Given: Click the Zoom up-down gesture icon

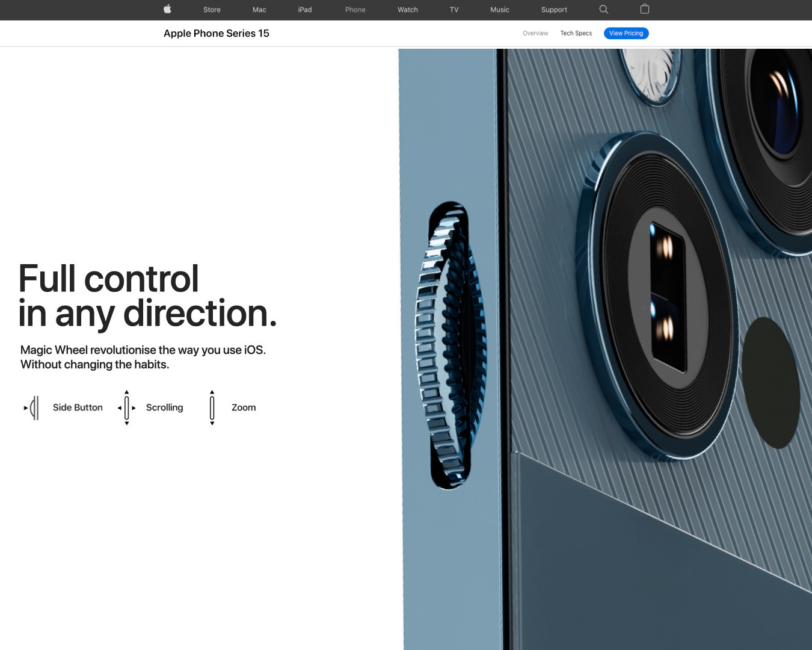Looking at the screenshot, I should click(212, 407).
